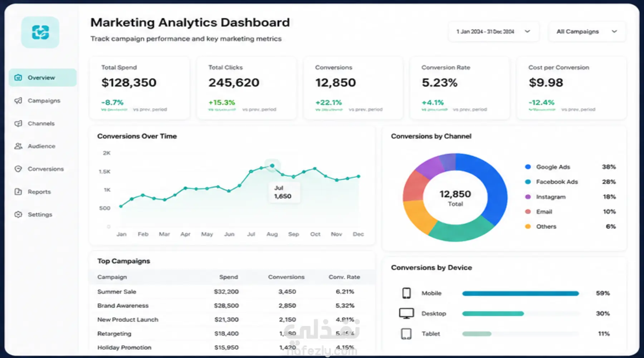
Task: Click the Holiday Promotion row
Action: pyautogui.click(x=232, y=348)
